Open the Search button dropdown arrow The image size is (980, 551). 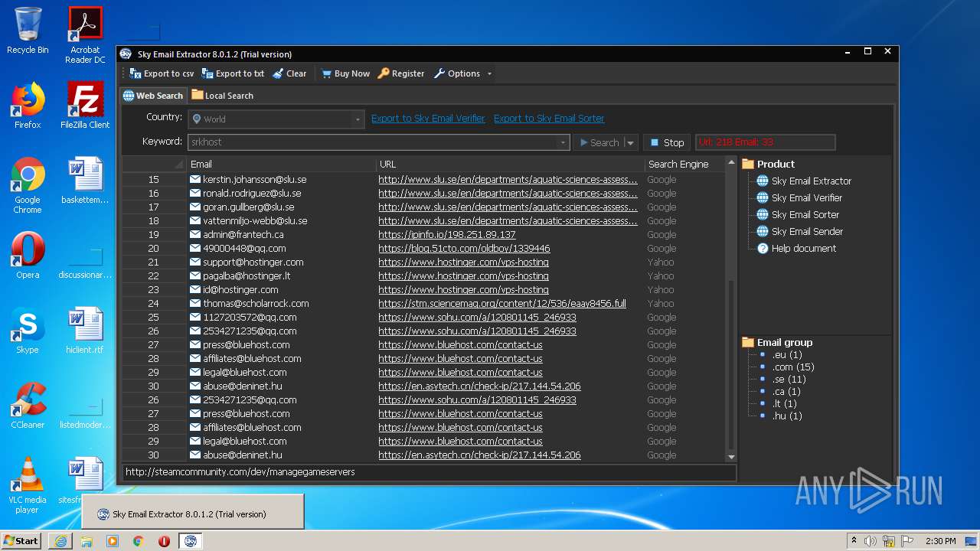(630, 142)
